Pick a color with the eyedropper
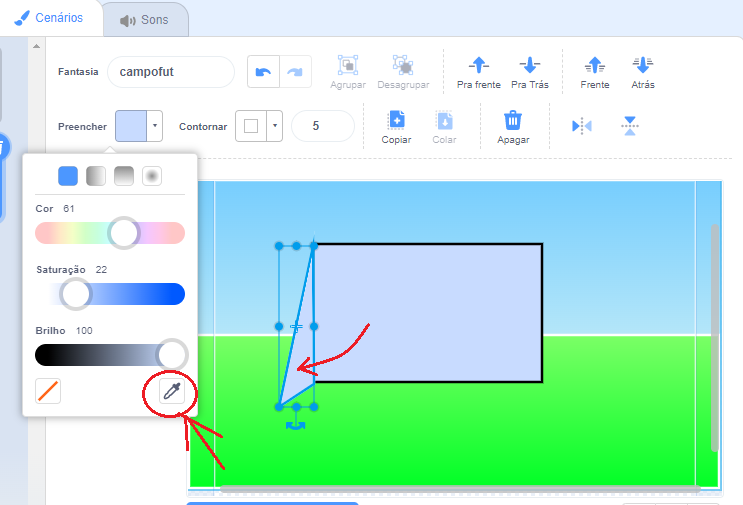 [x=171, y=391]
